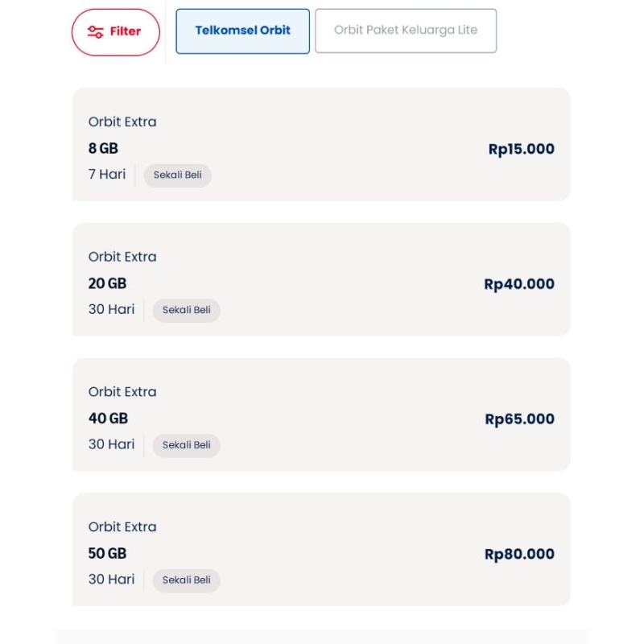
Task: Open the Filter button
Action: pos(115,32)
